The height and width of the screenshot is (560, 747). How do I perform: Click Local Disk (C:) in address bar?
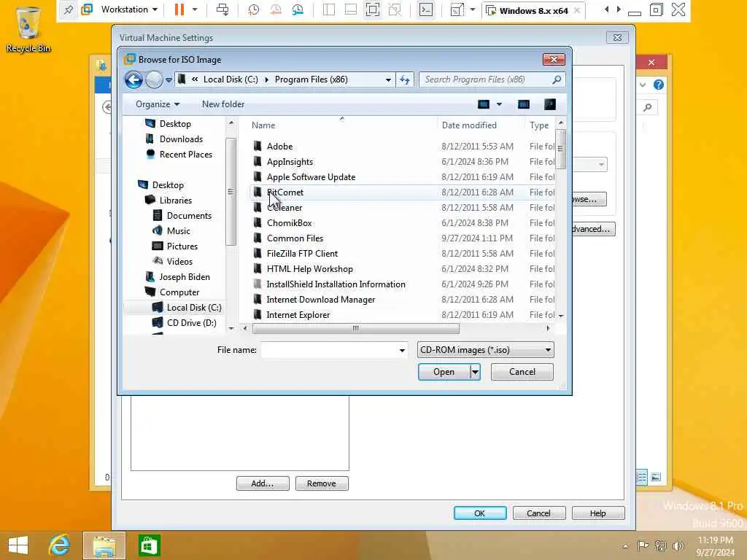coord(231,79)
